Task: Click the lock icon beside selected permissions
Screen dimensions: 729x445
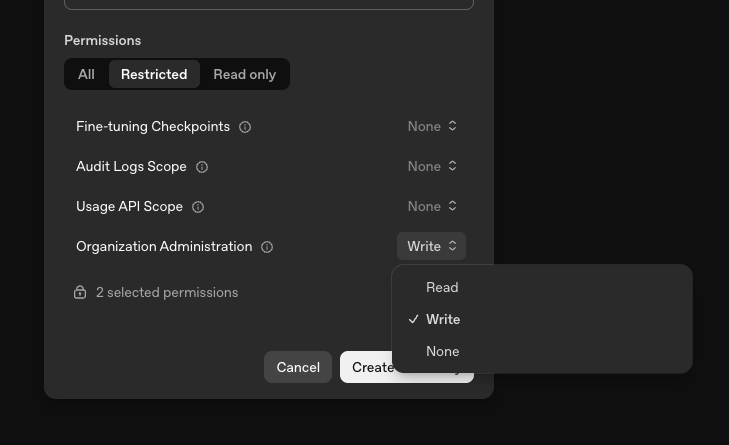Action: click(x=80, y=292)
